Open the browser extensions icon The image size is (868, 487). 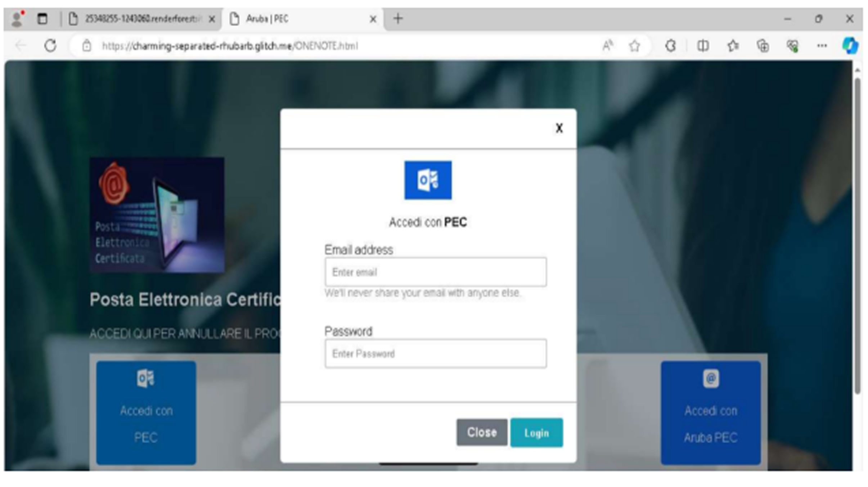click(670, 46)
